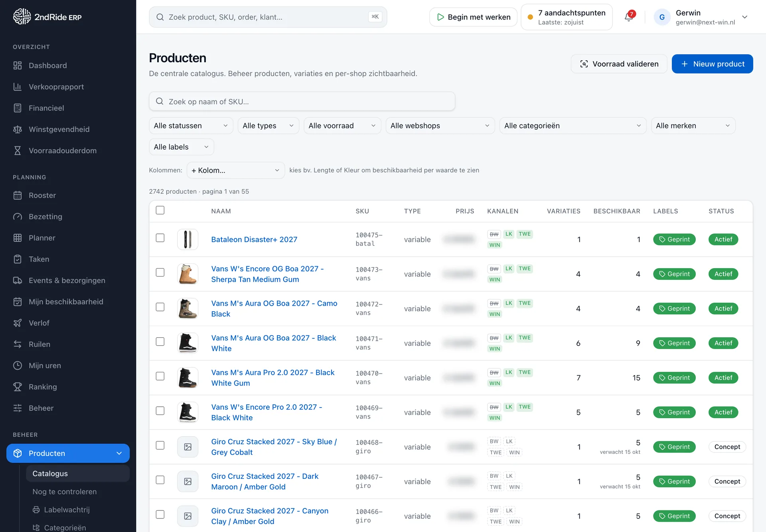The width and height of the screenshot is (766, 532).
Task: Click the Planner table icon
Action: [18, 238]
